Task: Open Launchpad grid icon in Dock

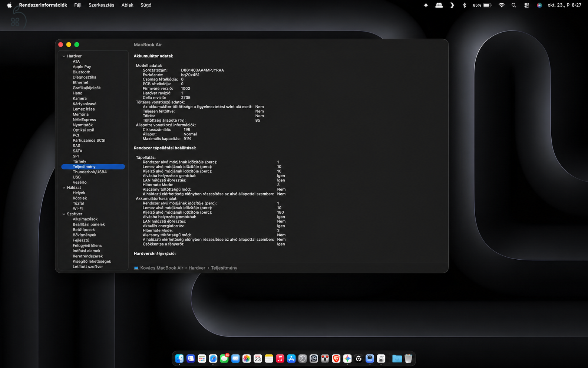Action: tap(202, 358)
